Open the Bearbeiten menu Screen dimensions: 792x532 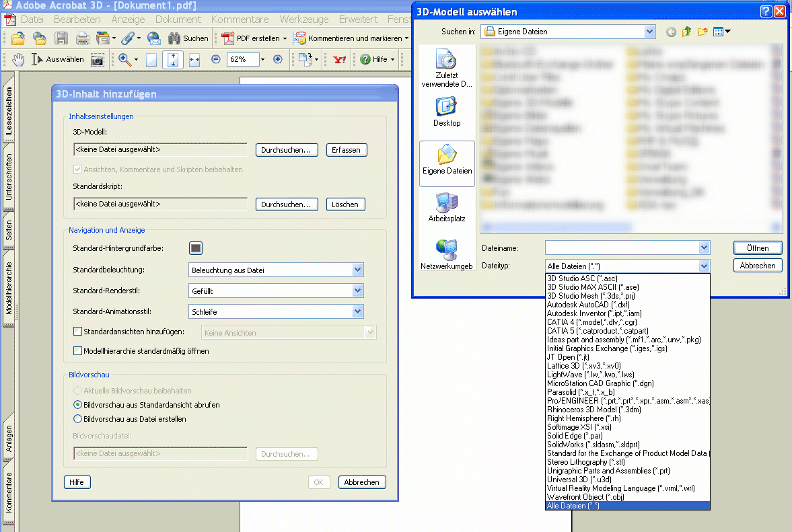click(x=77, y=20)
